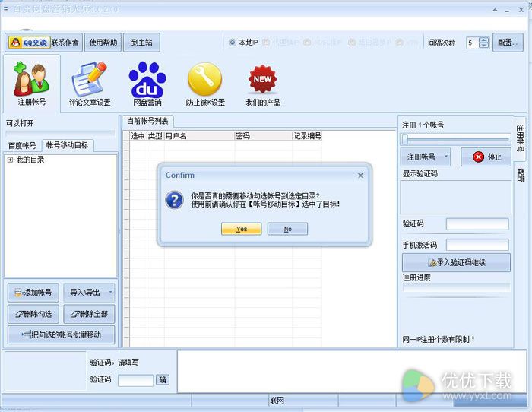Select the 本地IP radio button
This screenshot has width=532, height=412.
tap(233, 43)
